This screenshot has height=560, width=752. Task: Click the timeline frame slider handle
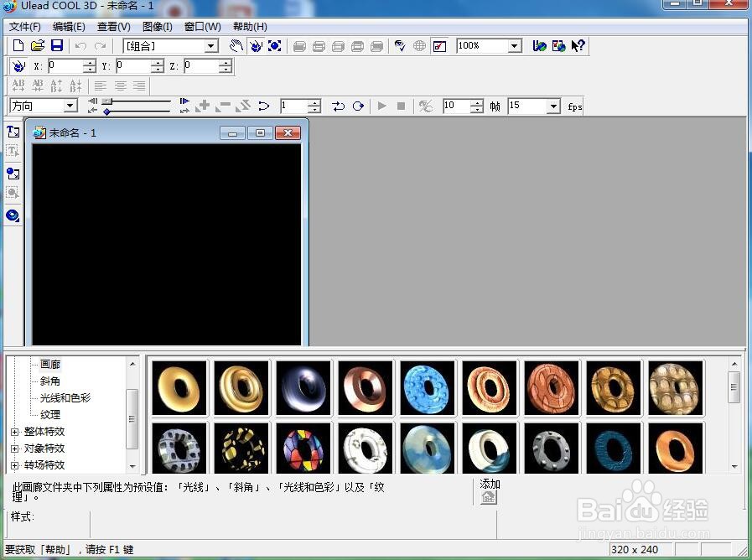pyautogui.click(x=107, y=101)
